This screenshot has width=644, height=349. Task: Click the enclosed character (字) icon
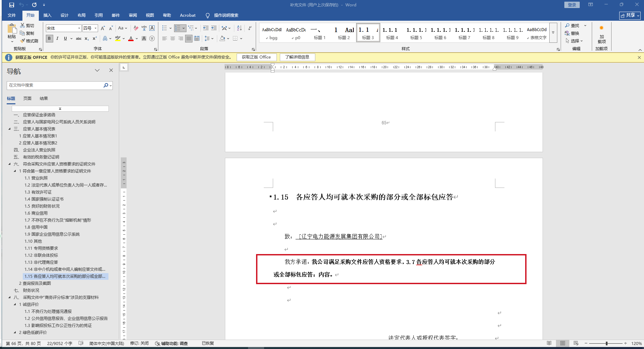[152, 38]
